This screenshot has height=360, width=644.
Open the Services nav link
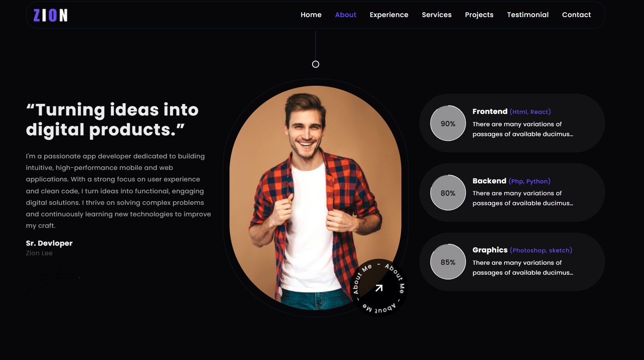click(x=436, y=15)
